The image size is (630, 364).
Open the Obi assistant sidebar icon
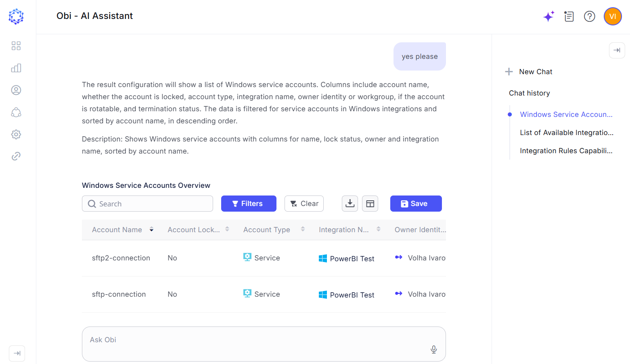coord(16,112)
